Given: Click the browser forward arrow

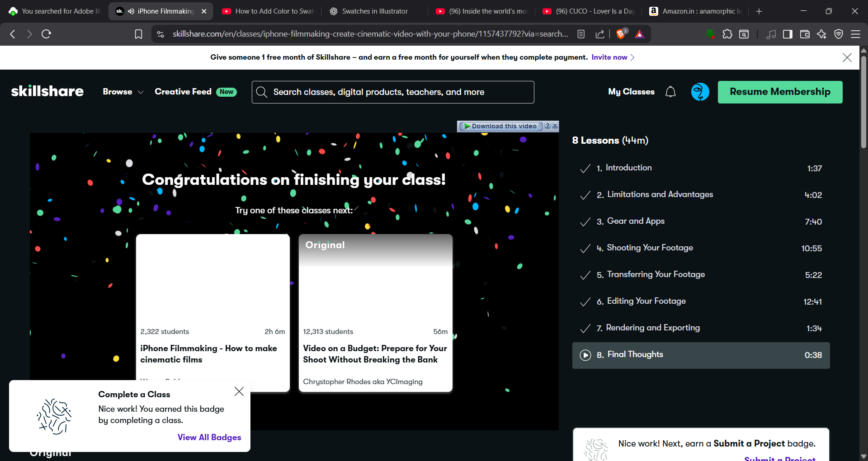Looking at the screenshot, I should (29, 34).
